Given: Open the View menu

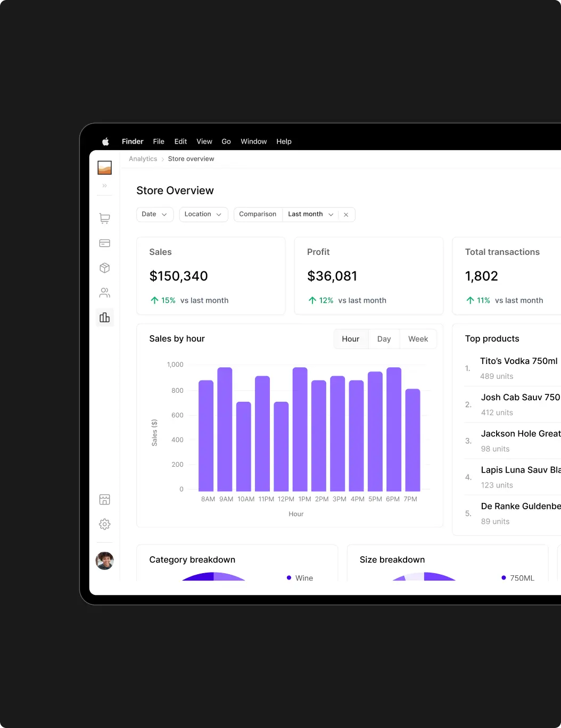Looking at the screenshot, I should [x=204, y=142].
